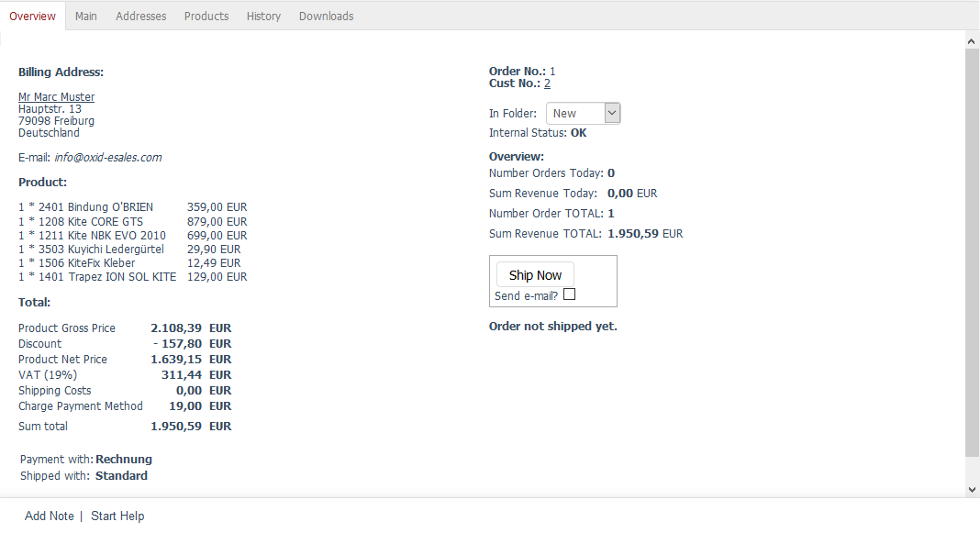Click the Hauptstr. 13 address line
The image size is (980, 533).
(50, 109)
